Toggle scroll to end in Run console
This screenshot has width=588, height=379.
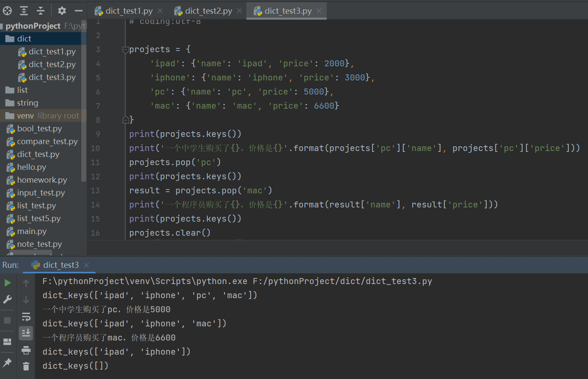point(26,333)
